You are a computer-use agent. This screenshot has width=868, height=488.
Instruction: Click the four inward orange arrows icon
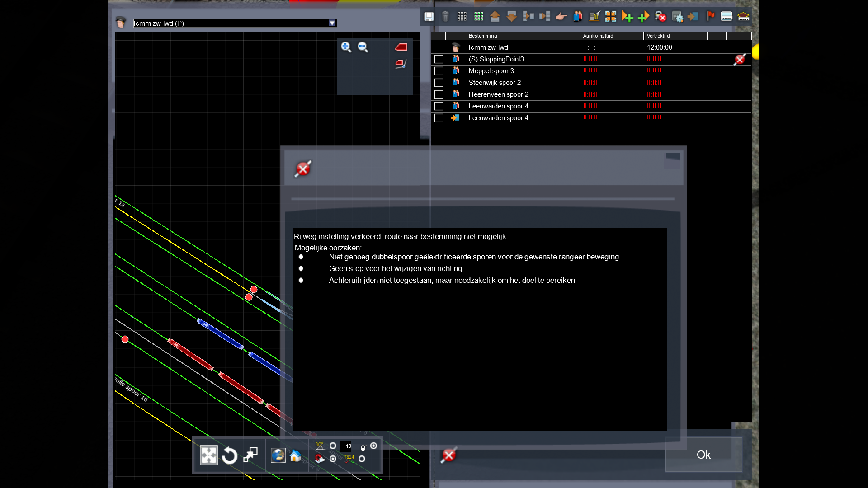click(x=611, y=17)
